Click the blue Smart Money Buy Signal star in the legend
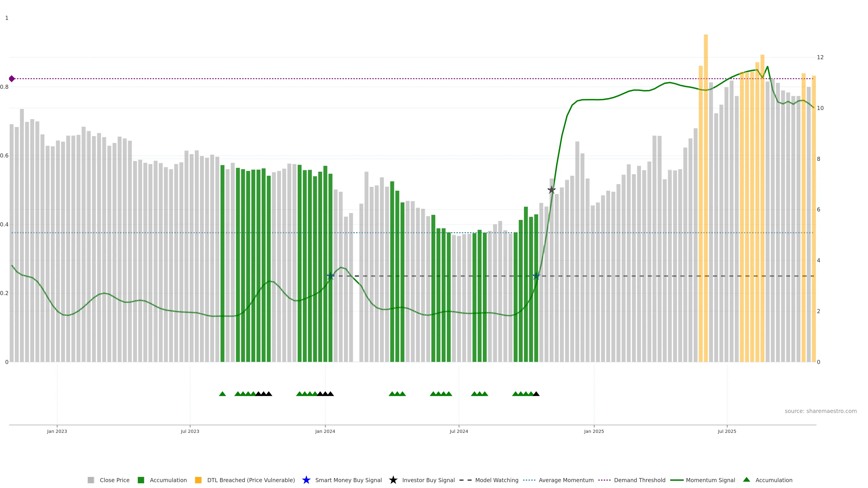This screenshot has height=488, width=868. [x=306, y=480]
